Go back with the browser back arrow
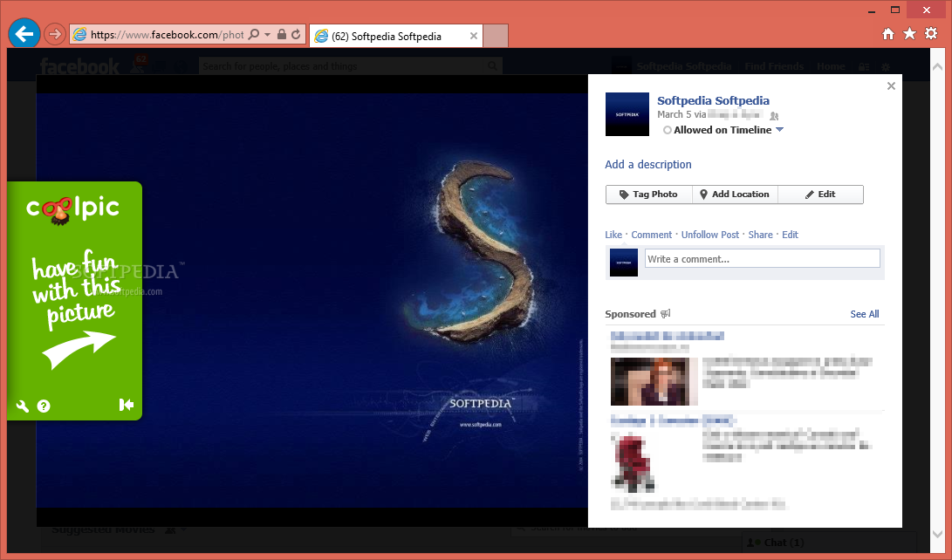The width and height of the screenshot is (952, 560). click(x=24, y=34)
